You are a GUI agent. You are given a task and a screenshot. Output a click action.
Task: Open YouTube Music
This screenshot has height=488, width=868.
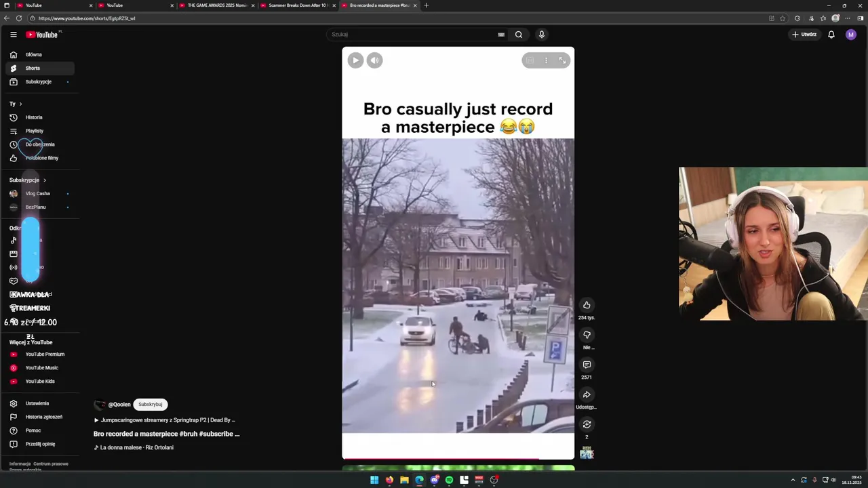[x=40, y=368]
